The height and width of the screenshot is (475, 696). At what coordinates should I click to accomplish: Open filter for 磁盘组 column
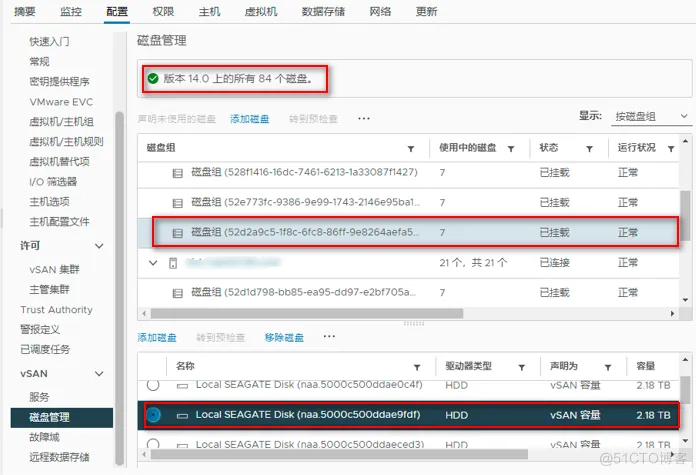[411, 149]
